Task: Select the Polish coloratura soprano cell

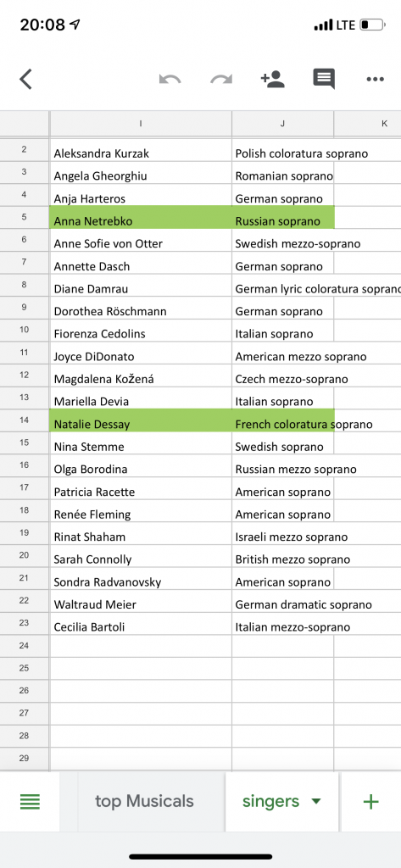Action: (282, 150)
